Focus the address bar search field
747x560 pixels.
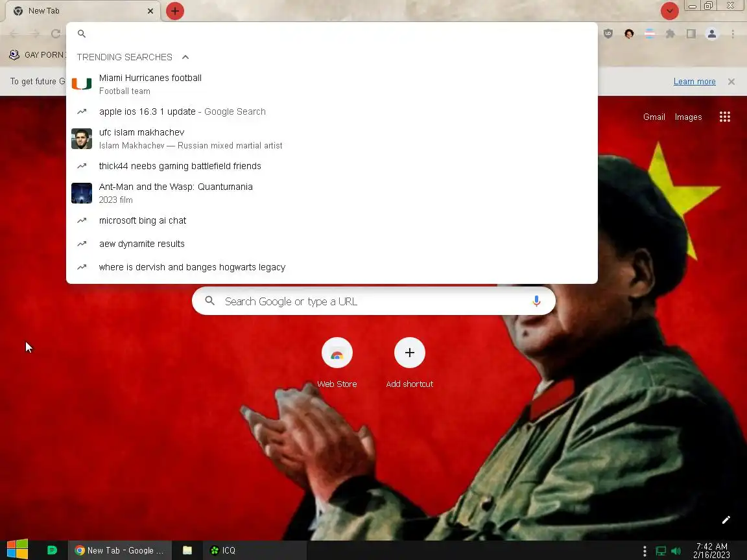(x=331, y=34)
